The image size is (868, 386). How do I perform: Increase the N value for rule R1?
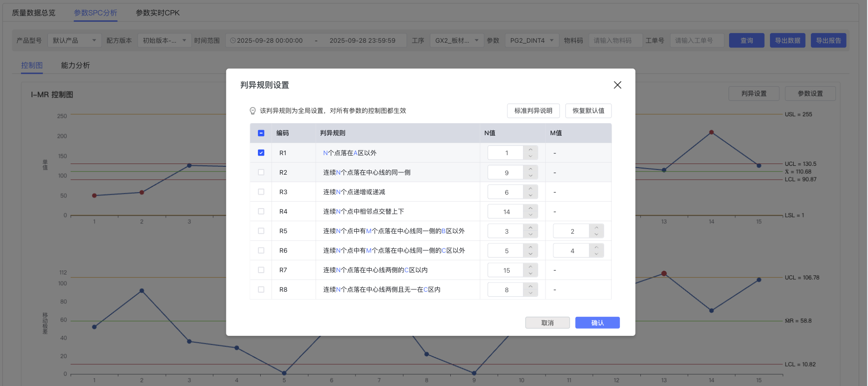(530, 150)
